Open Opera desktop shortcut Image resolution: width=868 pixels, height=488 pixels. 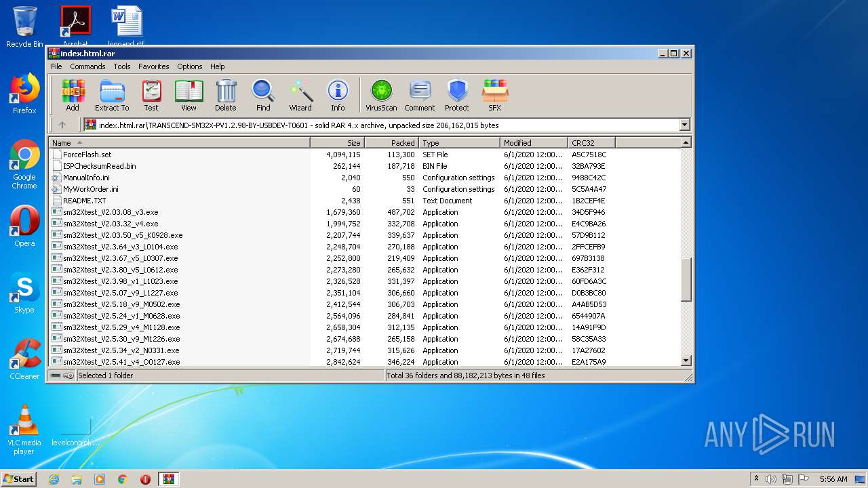[24, 226]
